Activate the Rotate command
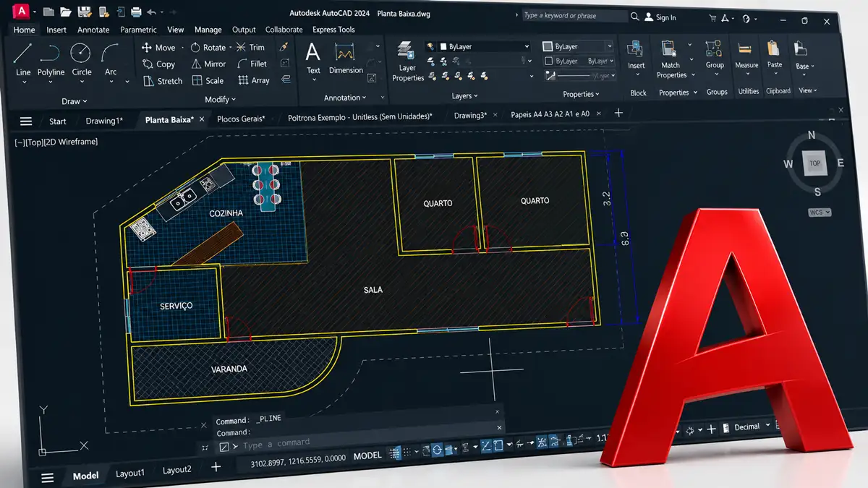868x488 pixels. tap(208, 48)
